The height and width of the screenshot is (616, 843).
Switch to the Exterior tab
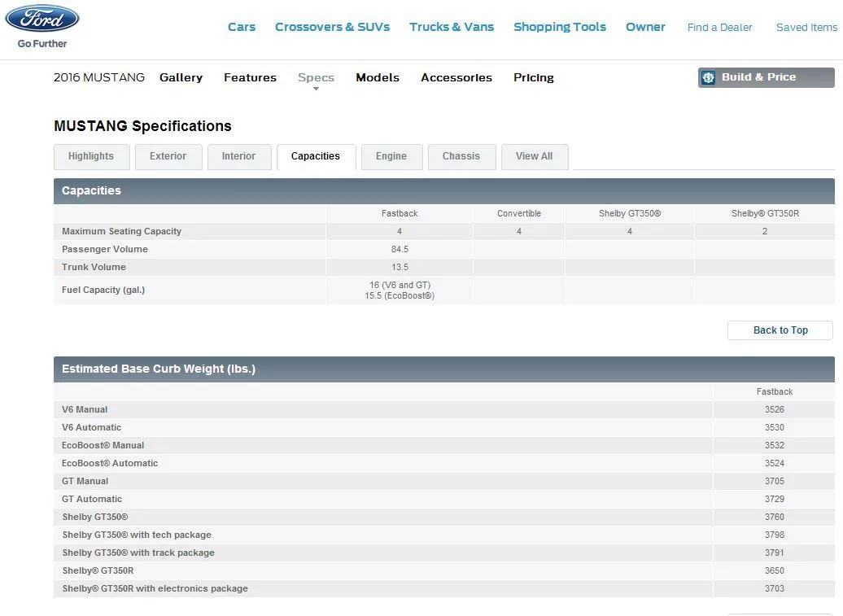click(x=168, y=156)
